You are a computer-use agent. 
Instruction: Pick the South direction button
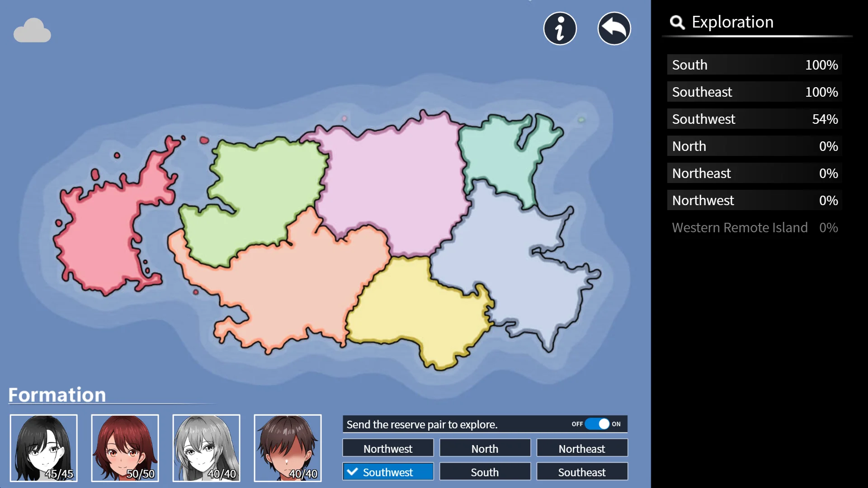(485, 472)
